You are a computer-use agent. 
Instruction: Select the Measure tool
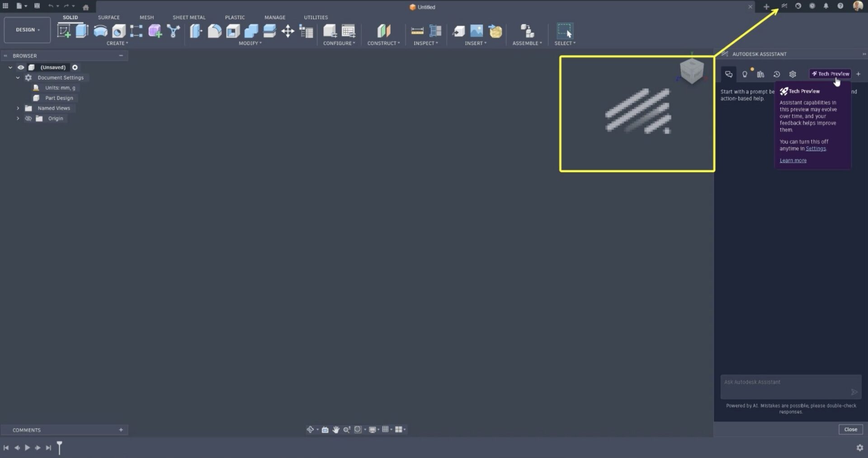click(x=417, y=31)
